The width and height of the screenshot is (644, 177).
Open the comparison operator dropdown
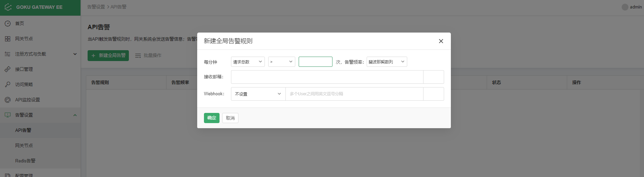pos(281,62)
